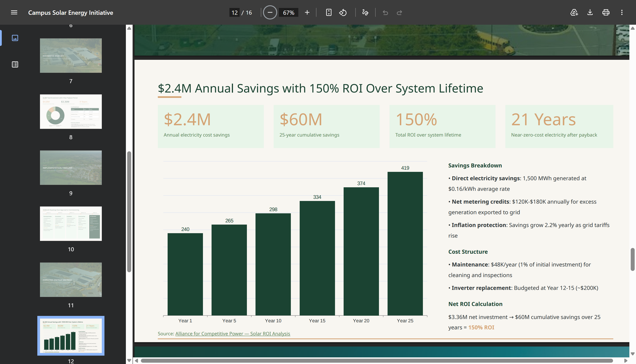Screen dimensions: 636x364
Task: Rotate the document counterclockwise
Action: [343, 13]
